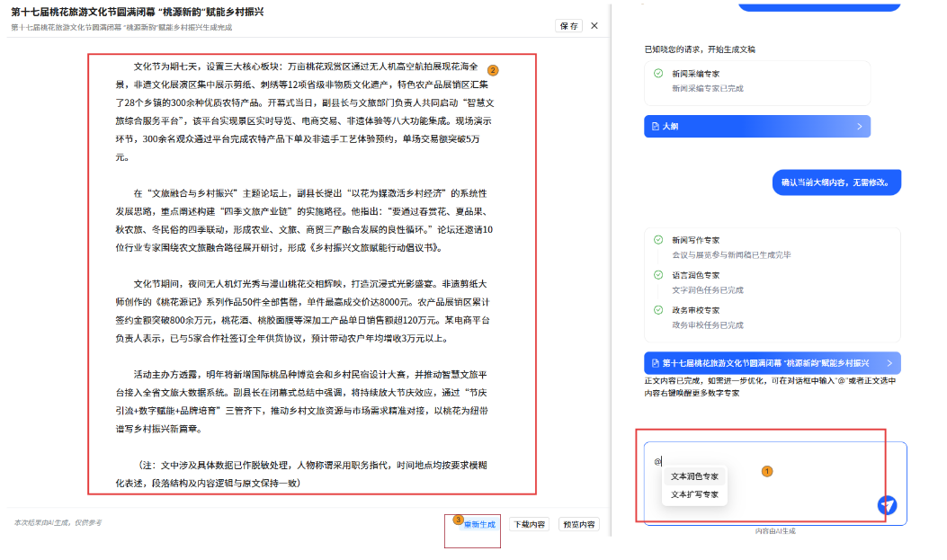Click the orange marker 1 in chat input
This screenshot has height=560, width=947.
(767, 470)
